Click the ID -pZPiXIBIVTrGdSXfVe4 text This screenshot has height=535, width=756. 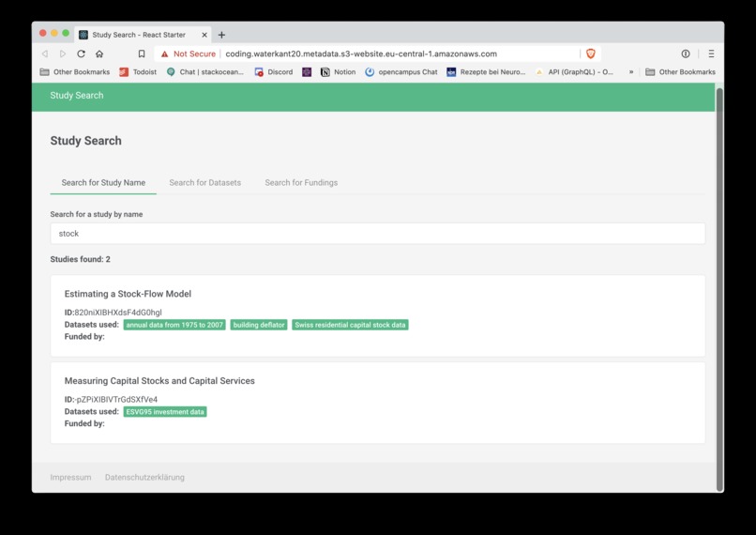111,400
